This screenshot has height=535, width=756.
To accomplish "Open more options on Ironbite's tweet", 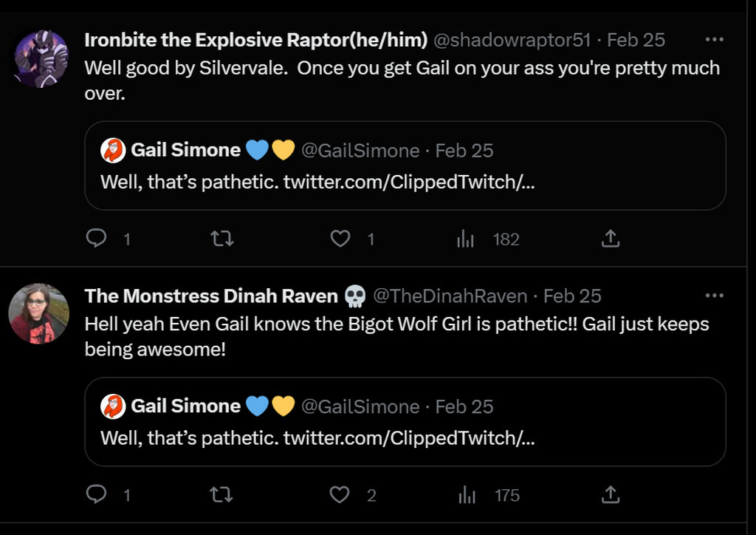I will tap(714, 39).
